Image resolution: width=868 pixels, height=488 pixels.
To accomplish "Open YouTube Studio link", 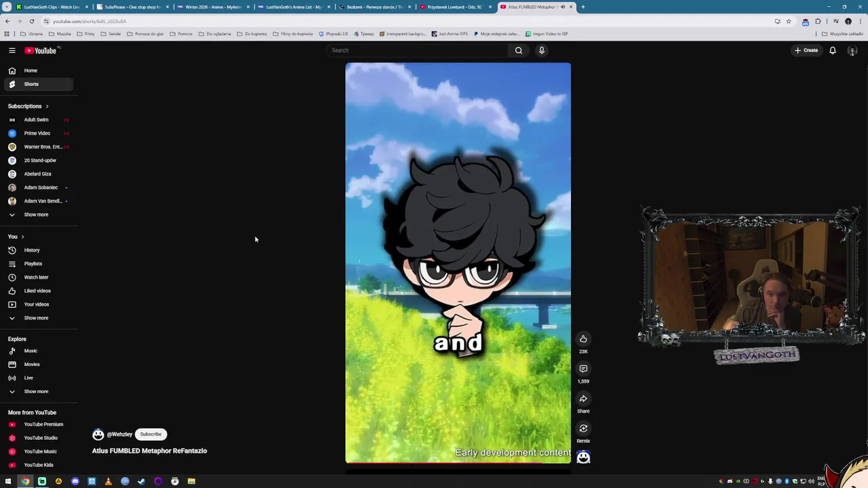I will [38, 438].
